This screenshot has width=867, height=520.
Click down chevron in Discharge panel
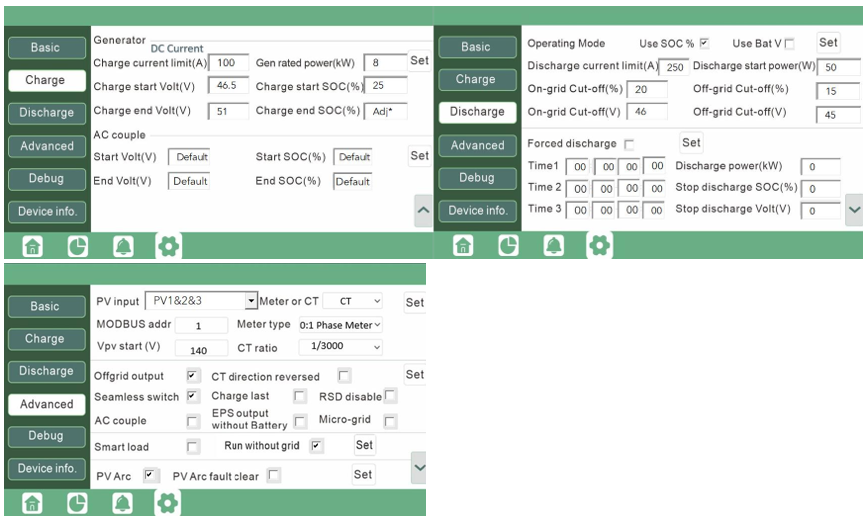pyautogui.click(x=854, y=210)
